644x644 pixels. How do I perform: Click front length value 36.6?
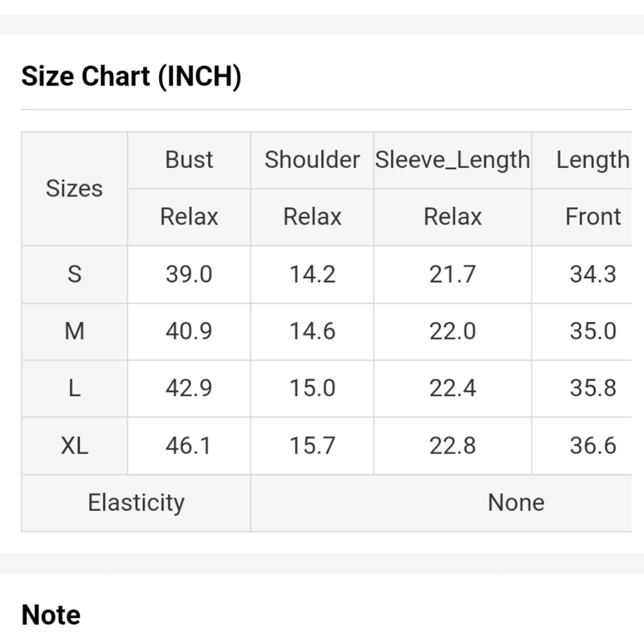(592, 446)
